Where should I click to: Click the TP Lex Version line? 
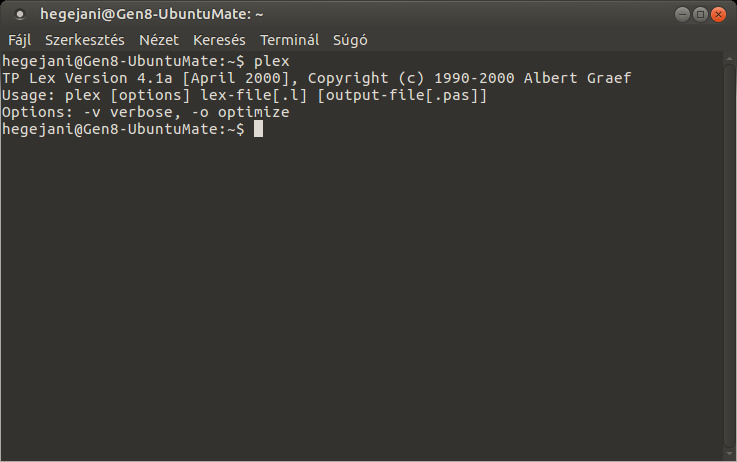316,78
